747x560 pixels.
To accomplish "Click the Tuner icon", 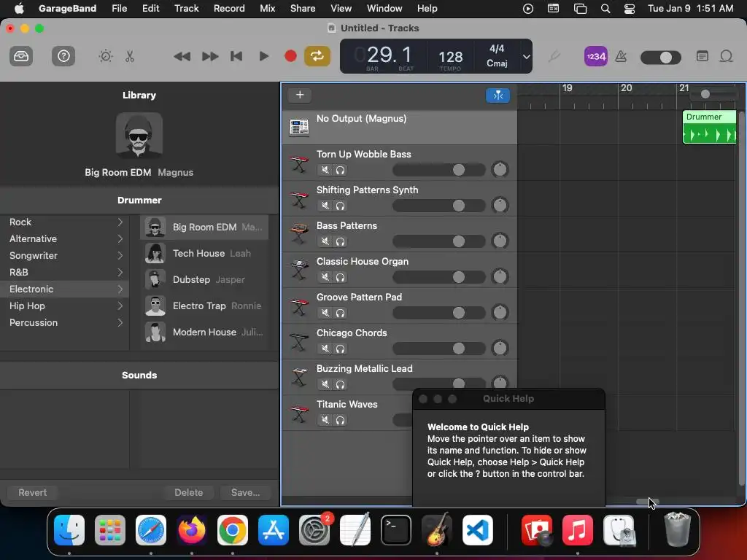I will (x=553, y=57).
